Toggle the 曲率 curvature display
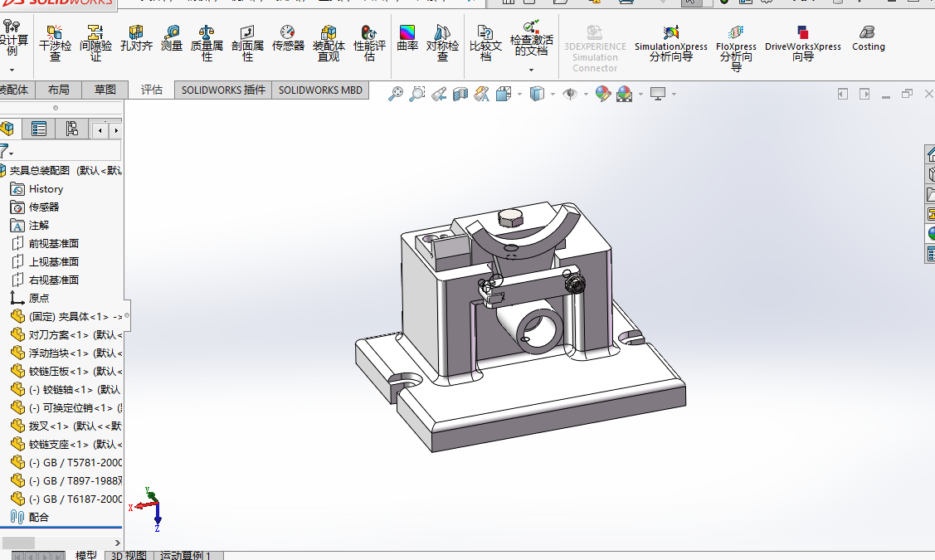935x560 pixels. click(x=407, y=39)
